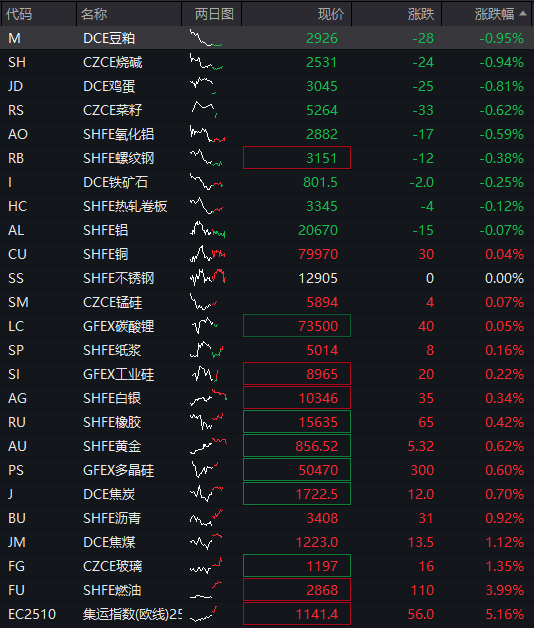This screenshot has height=628, width=534.
Task: Select the 两日图 column header
Action: [x=214, y=14]
